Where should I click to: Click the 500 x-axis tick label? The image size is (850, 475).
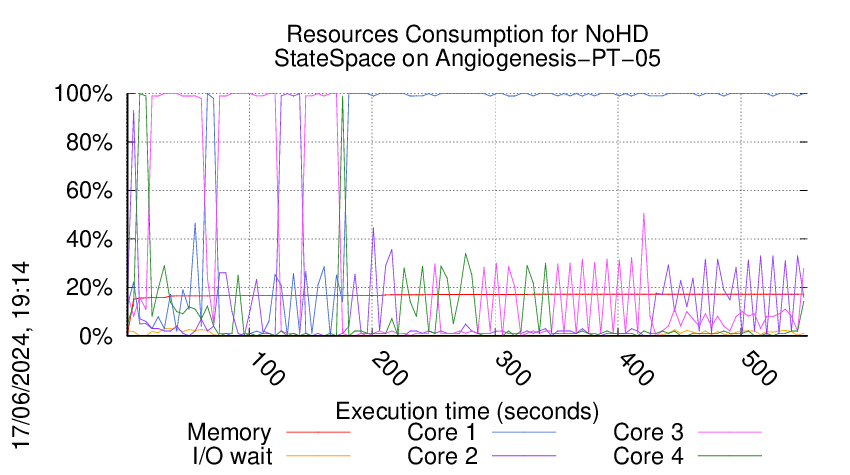pos(759,369)
